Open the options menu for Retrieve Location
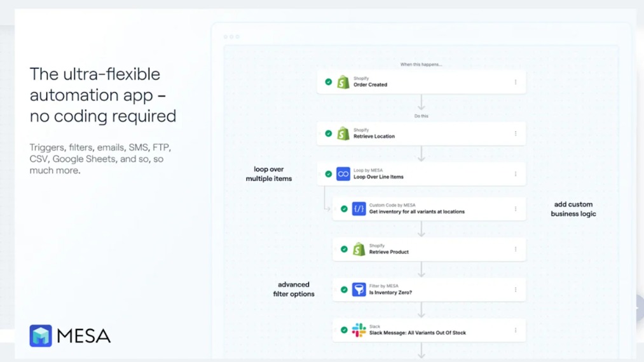 [516, 133]
